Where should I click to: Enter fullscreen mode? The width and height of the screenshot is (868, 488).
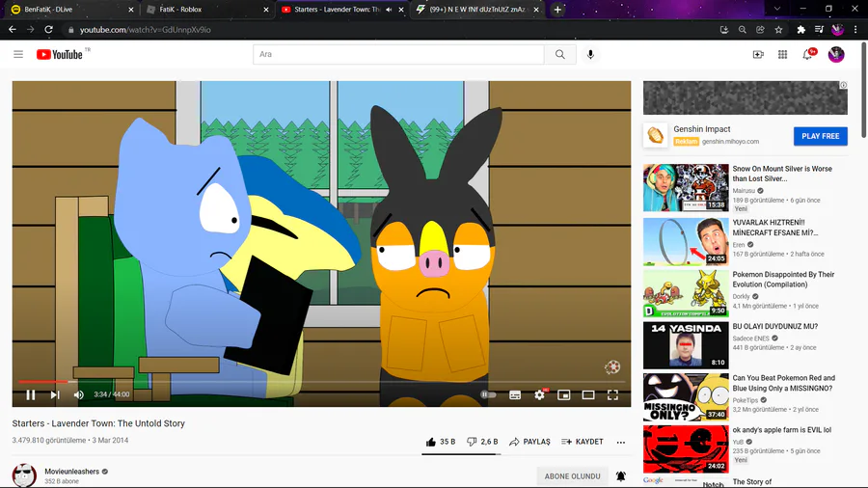coord(612,395)
